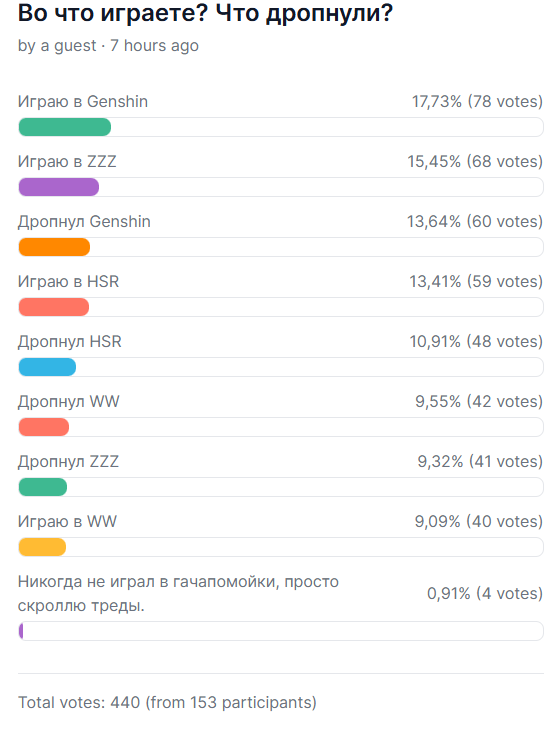Select the "Дропнул Genshin" option label
This screenshot has height=734, width=558.
pos(84,221)
